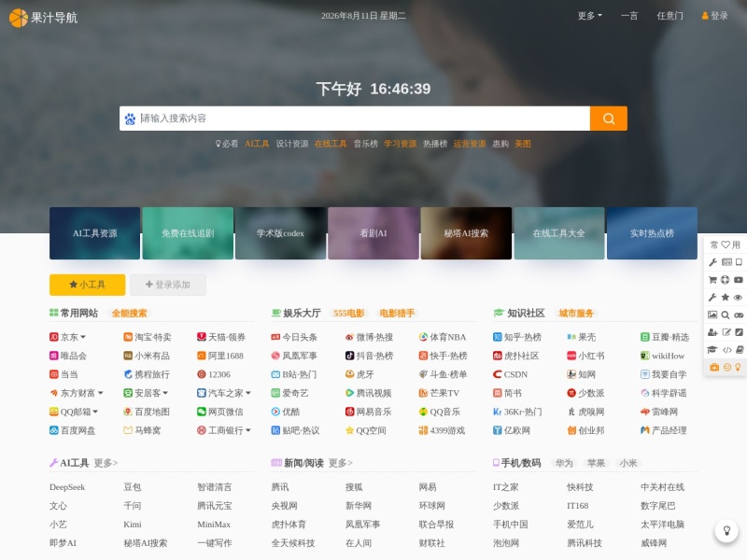The image size is (747, 560).
Task: Open the 城市服务 tag link
Action: pyautogui.click(x=576, y=314)
